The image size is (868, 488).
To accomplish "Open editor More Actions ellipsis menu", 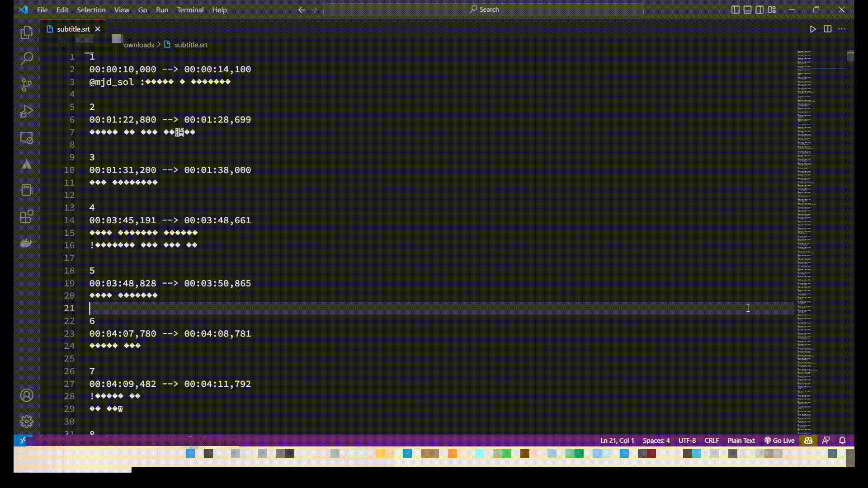I will click(x=841, y=29).
